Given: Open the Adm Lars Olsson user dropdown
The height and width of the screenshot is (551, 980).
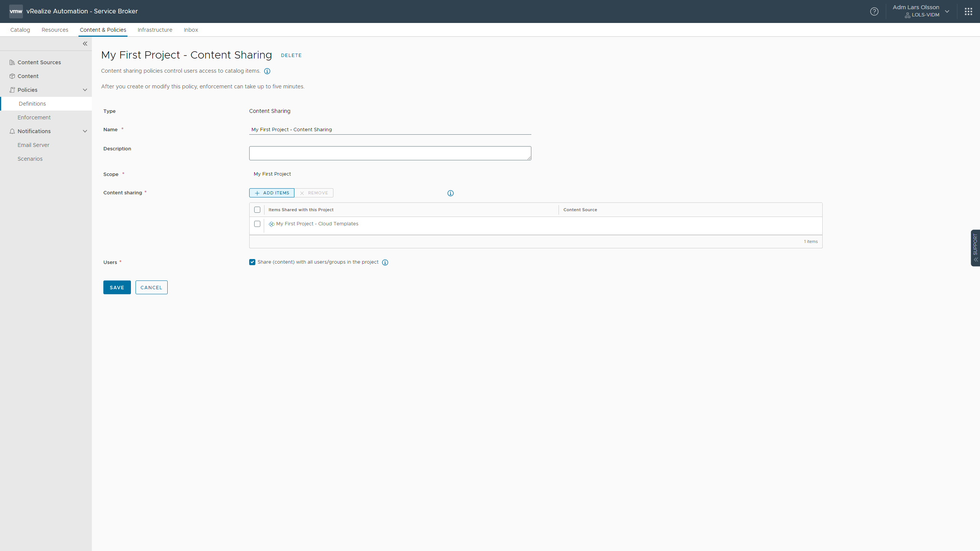Looking at the screenshot, I should click(x=921, y=11).
